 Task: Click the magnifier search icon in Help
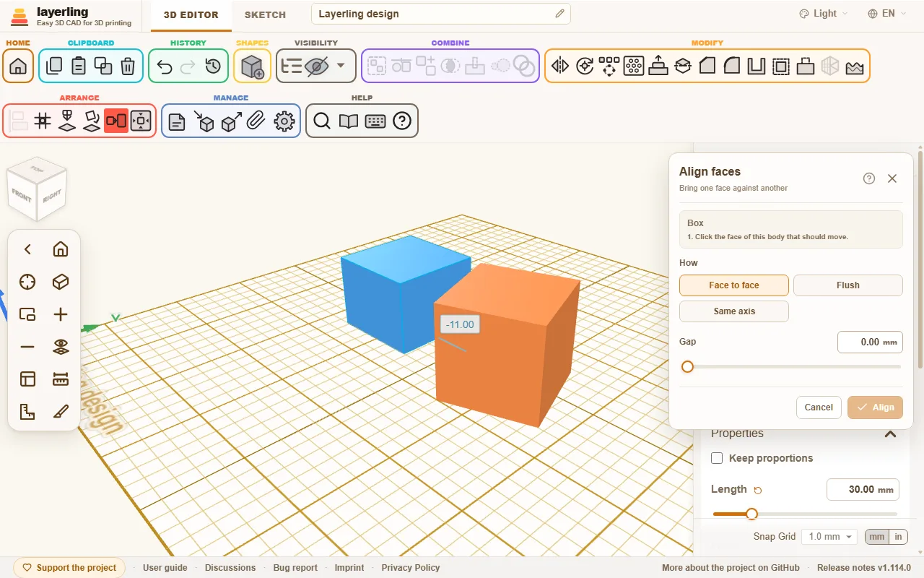[322, 121]
